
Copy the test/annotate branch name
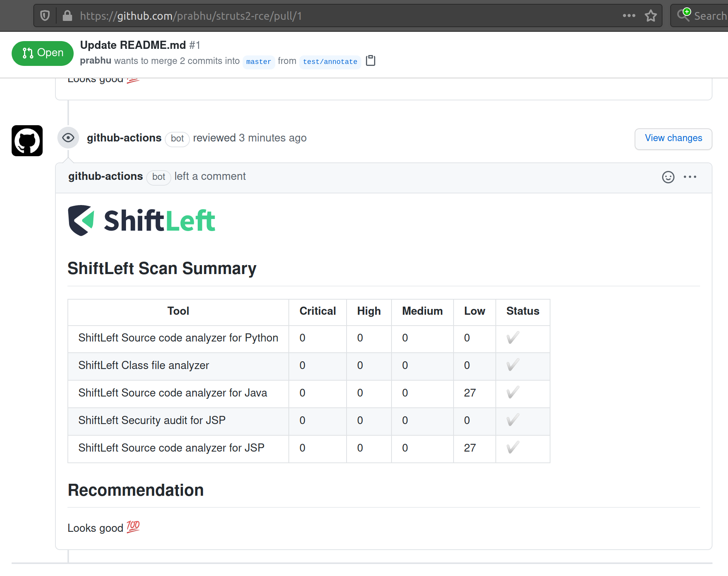(371, 60)
